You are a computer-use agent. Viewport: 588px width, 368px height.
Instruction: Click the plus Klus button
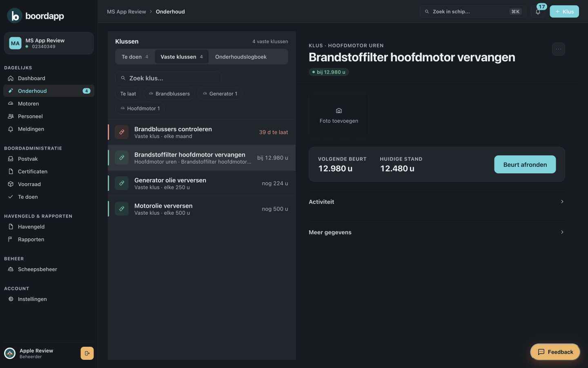(x=564, y=11)
